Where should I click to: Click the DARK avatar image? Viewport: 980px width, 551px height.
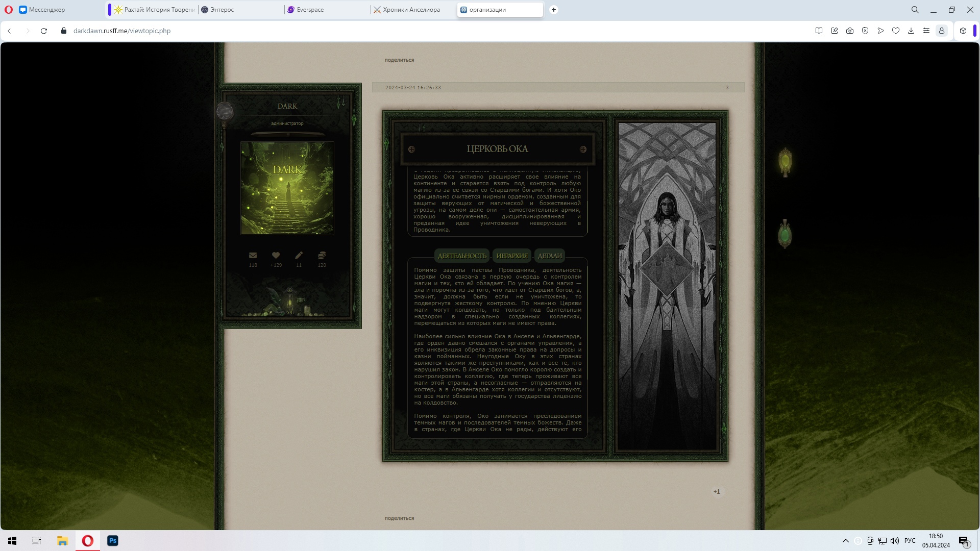tap(287, 188)
